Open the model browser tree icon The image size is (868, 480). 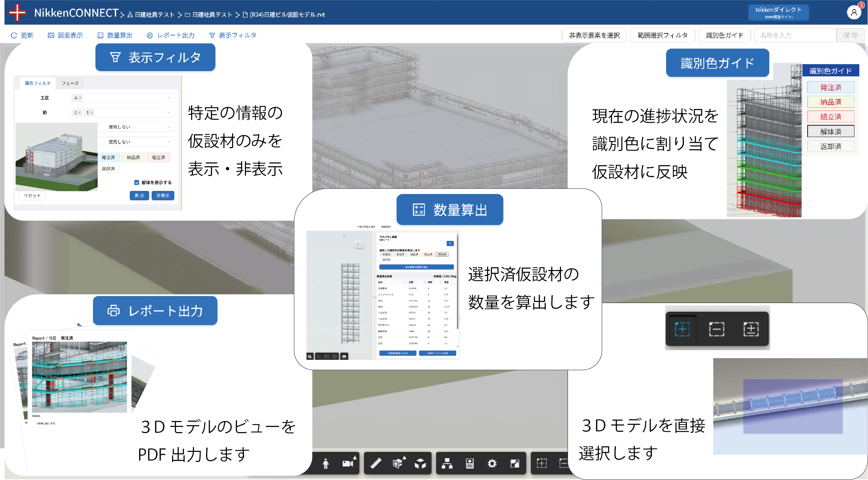pos(447,463)
